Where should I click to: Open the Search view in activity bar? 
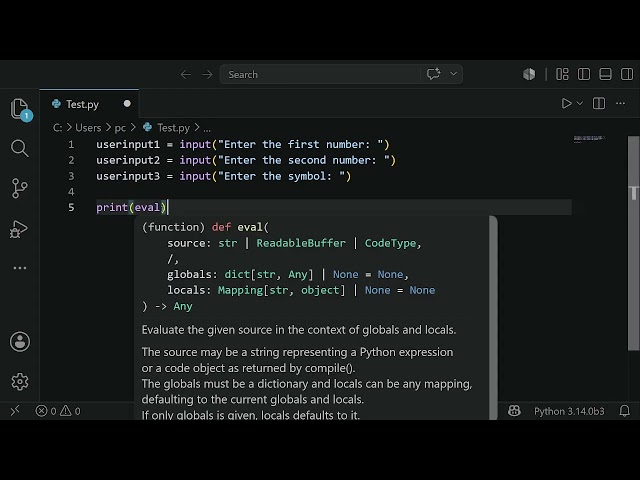pos(20,148)
